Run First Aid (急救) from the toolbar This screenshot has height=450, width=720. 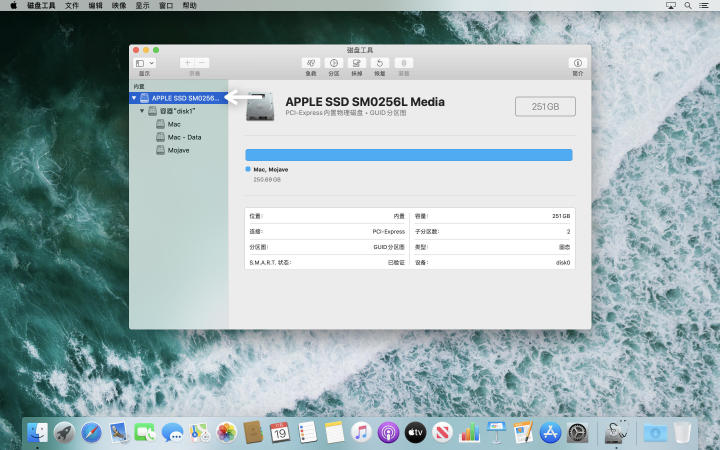click(x=311, y=63)
